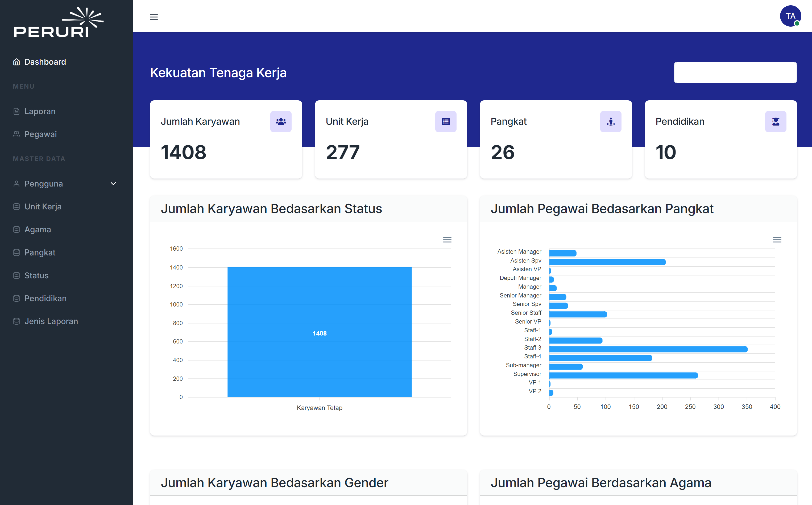Click the Deputi Manager axis label

[520, 278]
